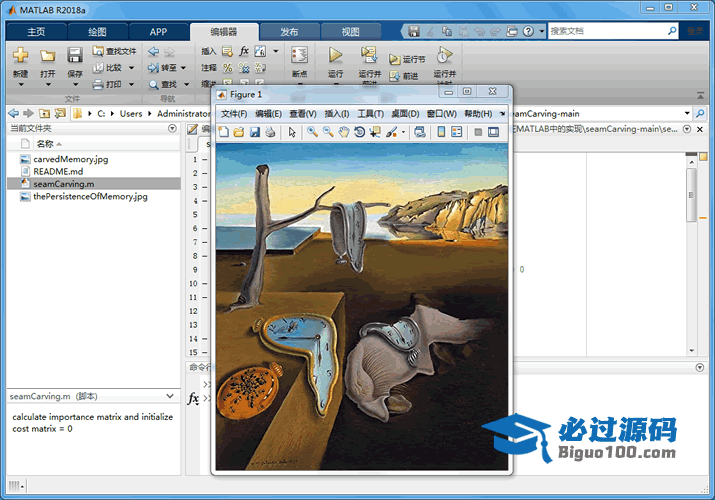Switch to the 视图 (View) tab
Image resolution: width=715 pixels, height=500 pixels.
pos(351,32)
